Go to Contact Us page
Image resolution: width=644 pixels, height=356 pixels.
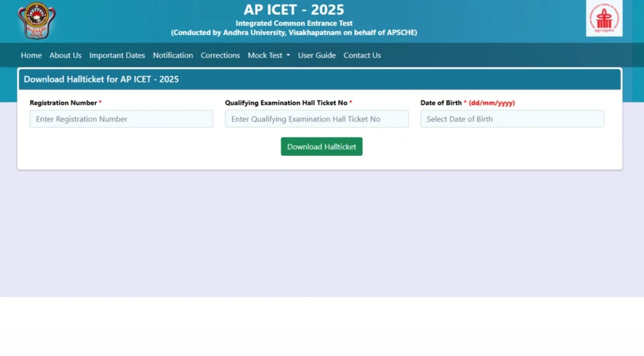click(362, 55)
